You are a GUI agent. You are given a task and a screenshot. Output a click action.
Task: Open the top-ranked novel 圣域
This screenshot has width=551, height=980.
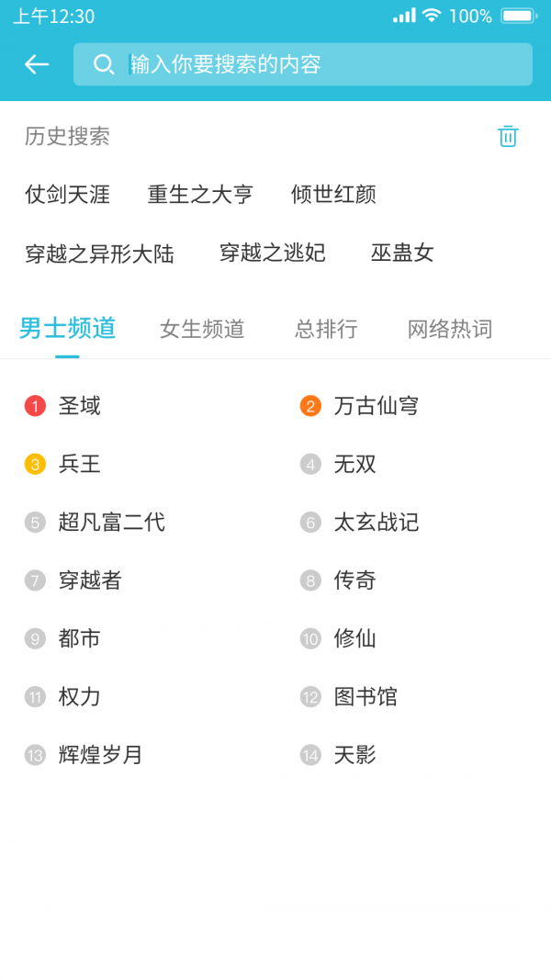point(79,406)
